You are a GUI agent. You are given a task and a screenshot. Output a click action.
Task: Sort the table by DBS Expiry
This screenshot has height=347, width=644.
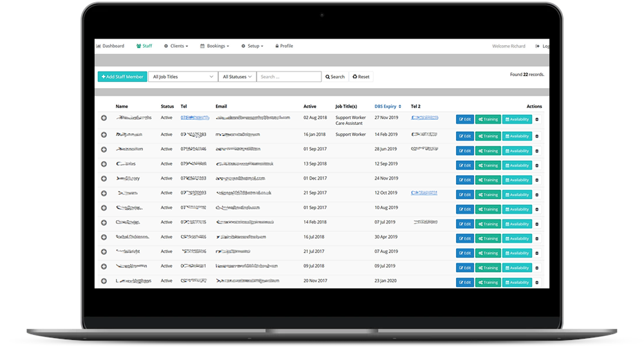pyautogui.click(x=388, y=106)
